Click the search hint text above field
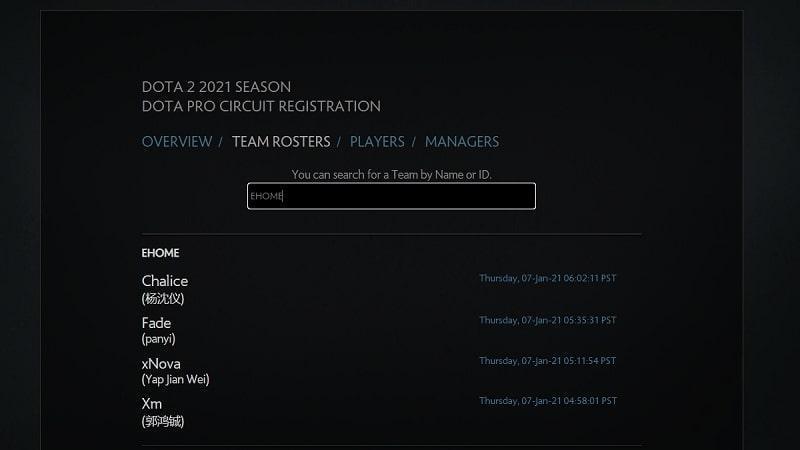The height and width of the screenshot is (450, 800). tap(391, 174)
